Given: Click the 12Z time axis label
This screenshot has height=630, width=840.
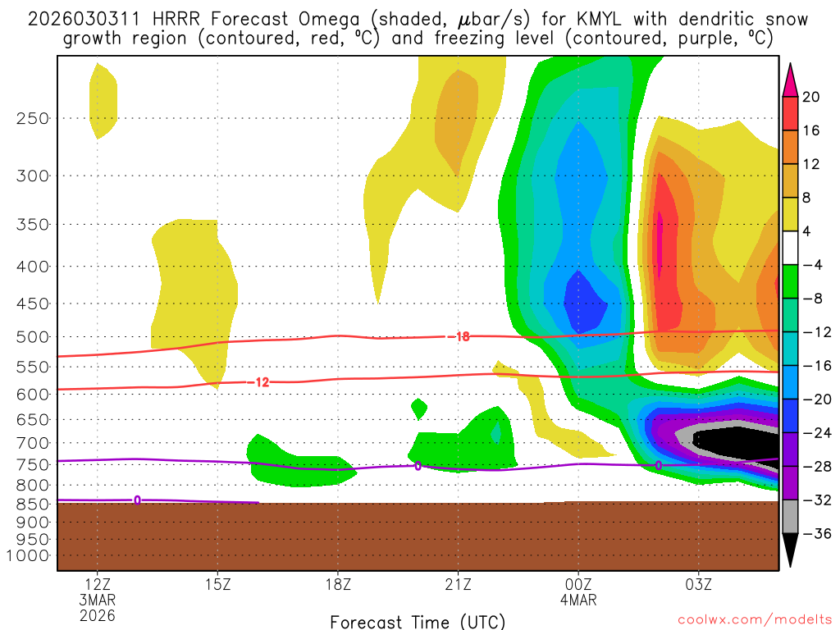Looking at the screenshot, I should 98,584.
